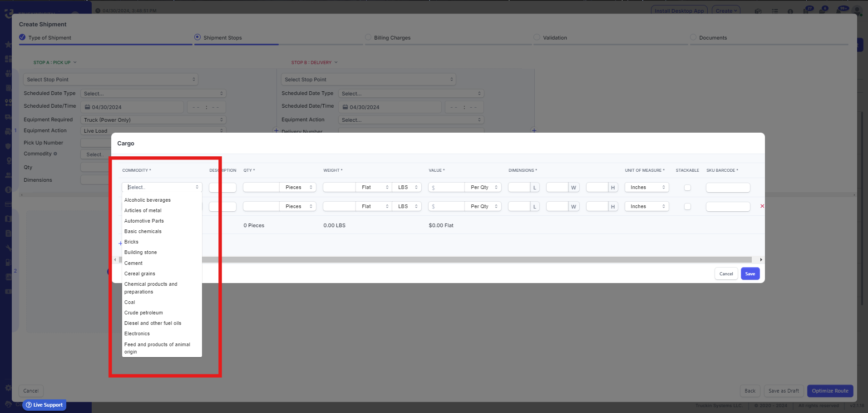Choose Bricks from commodity list

(x=131, y=242)
